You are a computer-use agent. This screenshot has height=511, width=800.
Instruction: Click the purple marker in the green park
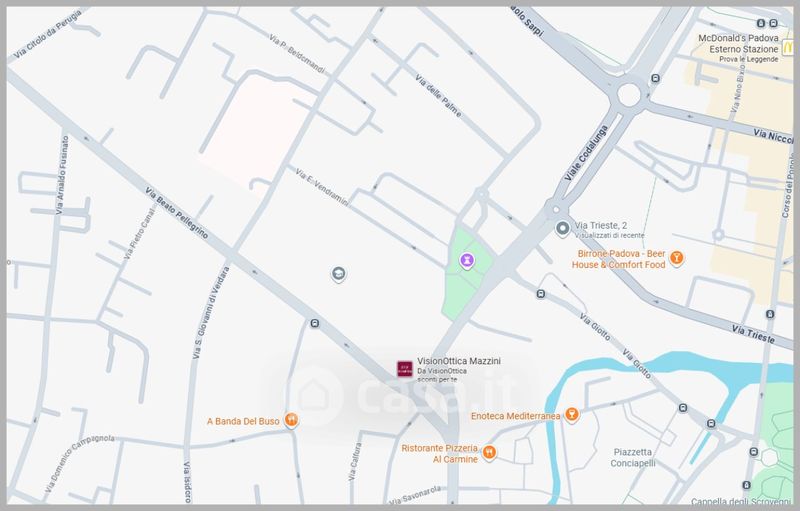(467, 261)
